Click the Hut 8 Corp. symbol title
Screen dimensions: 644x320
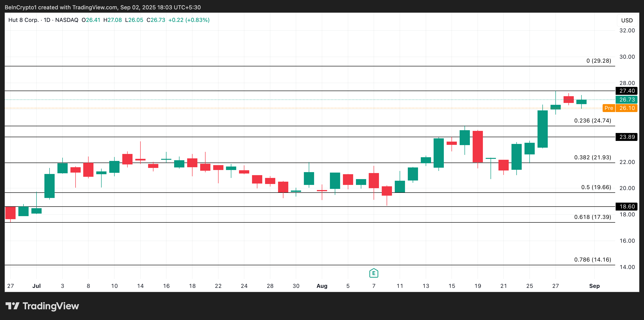[23, 20]
